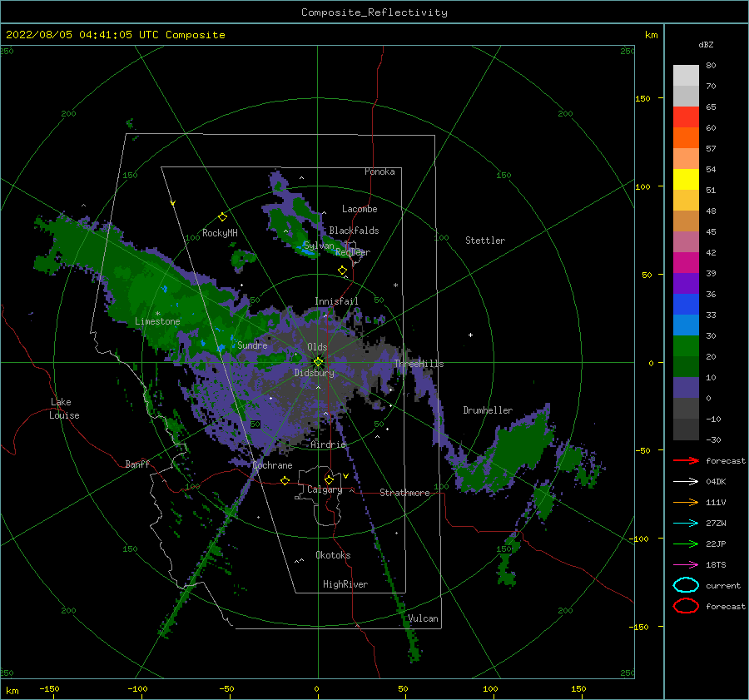Click the Calgary city label
Viewport: 749px width, 700px height.
[325, 489]
